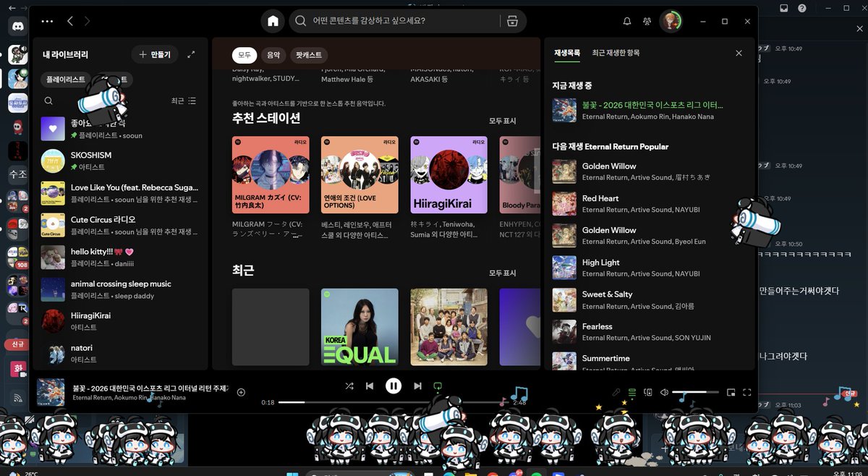The image size is (868, 476).
Task: Open the hello kitty!!! playlist
Action: [x=119, y=258]
